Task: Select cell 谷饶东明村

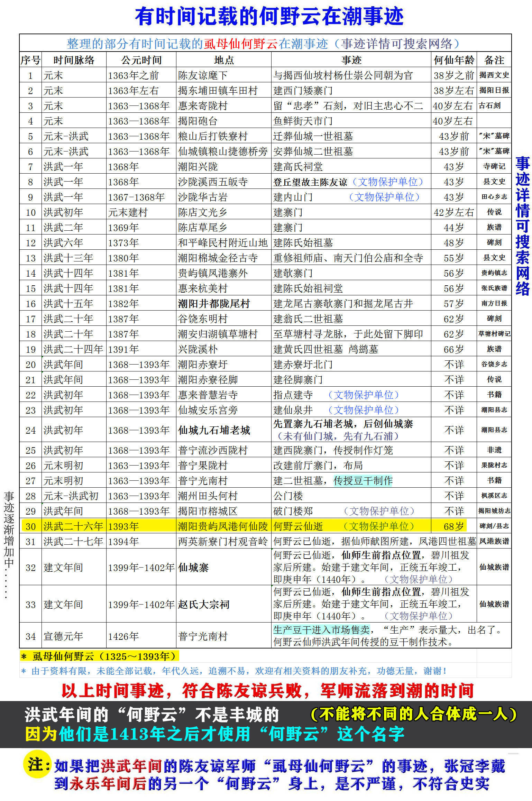Action: tap(224, 319)
